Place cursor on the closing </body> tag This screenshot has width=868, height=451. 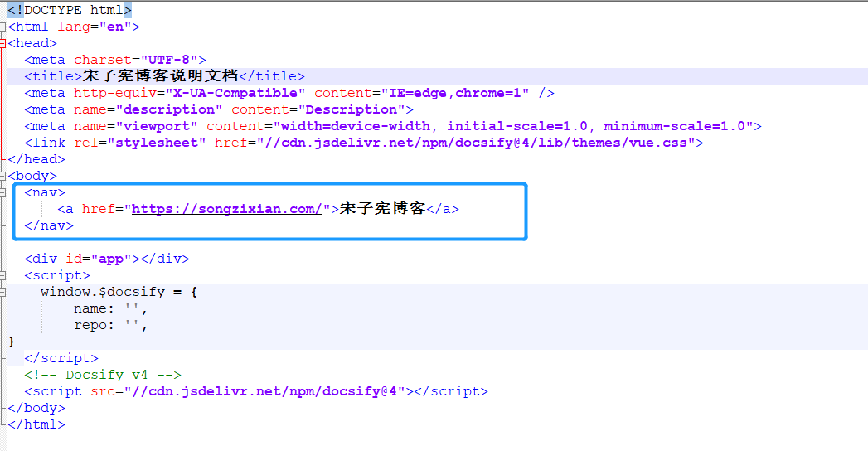tap(36, 409)
